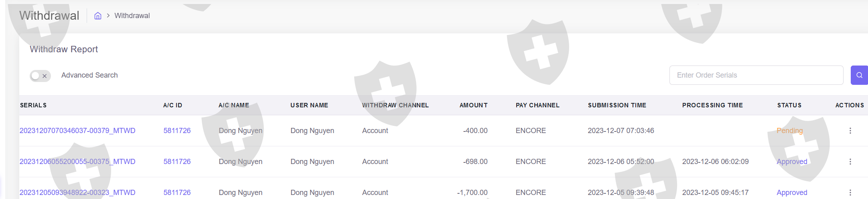Image resolution: width=868 pixels, height=199 pixels.
Task: Click A/C ID 5811726 in the third row
Action: click(177, 193)
